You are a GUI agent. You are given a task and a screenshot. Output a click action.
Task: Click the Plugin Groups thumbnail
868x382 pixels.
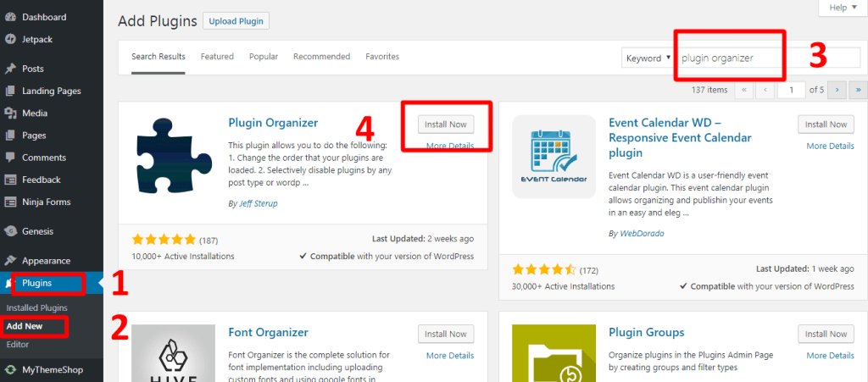tap(554, 353)
